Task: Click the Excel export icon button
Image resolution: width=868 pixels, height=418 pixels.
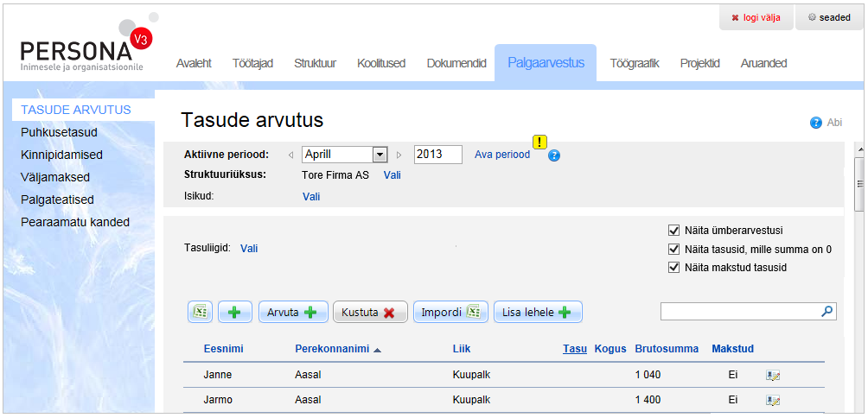Action: coord(200,313)
